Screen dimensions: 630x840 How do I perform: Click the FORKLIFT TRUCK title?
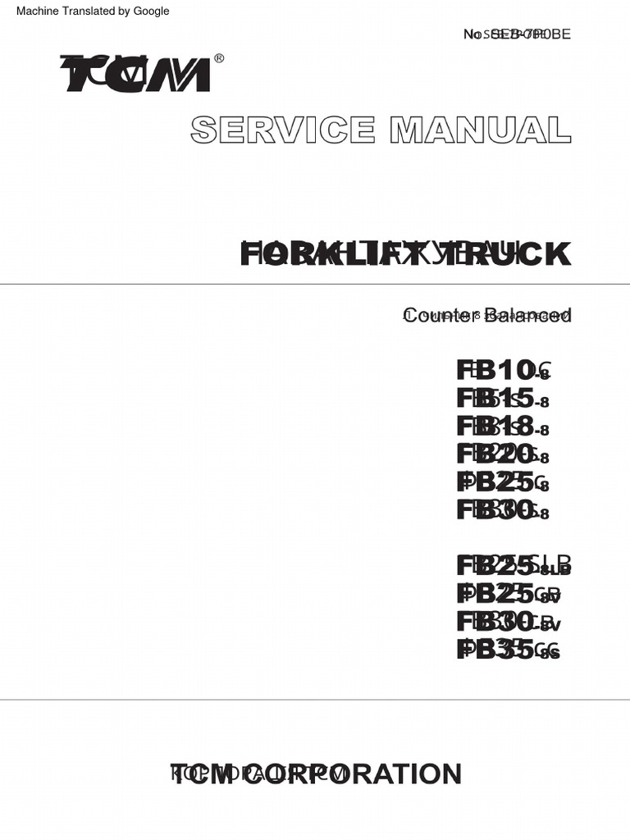click(x=405, y=254)
